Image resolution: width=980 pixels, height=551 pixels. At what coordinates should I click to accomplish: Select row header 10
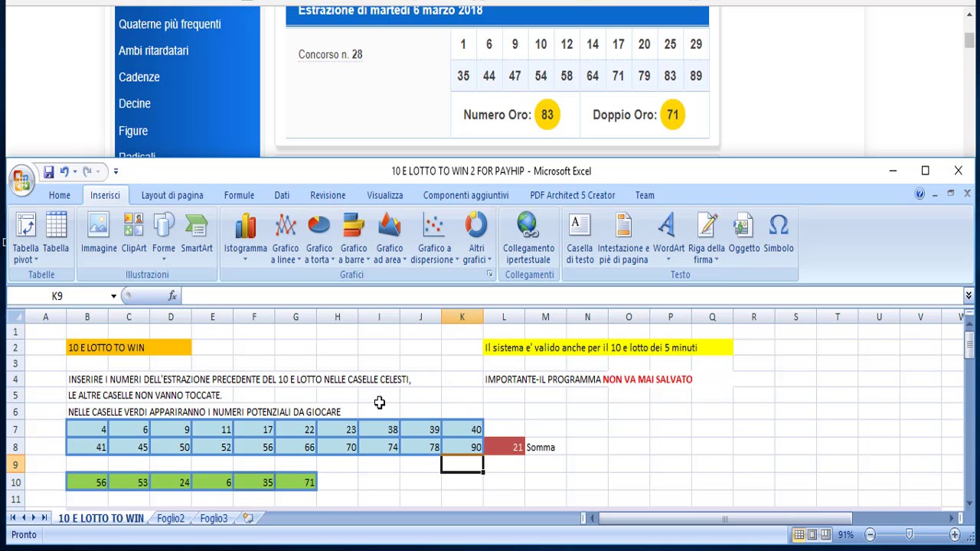pyautogui.click(x=15, y=482)
